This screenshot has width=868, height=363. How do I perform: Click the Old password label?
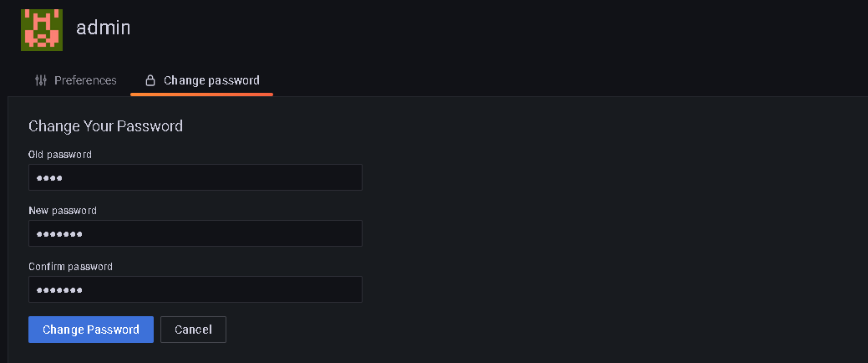coord(60,155)
